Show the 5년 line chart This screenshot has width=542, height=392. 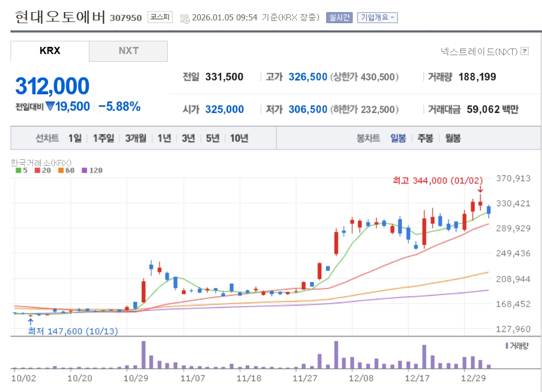click(x=212, y=138)
